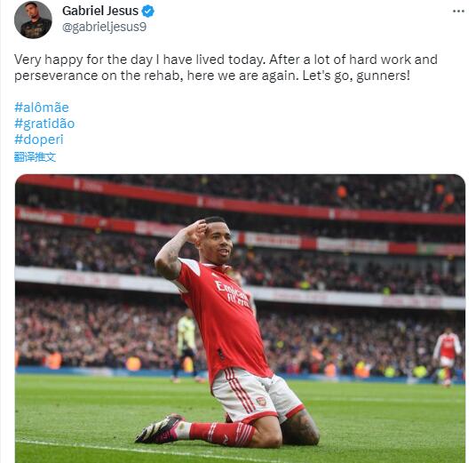Visit the @gabrieljesus9 handle link
The width and height of the screenshot is (476, 463).
point(105,27)
